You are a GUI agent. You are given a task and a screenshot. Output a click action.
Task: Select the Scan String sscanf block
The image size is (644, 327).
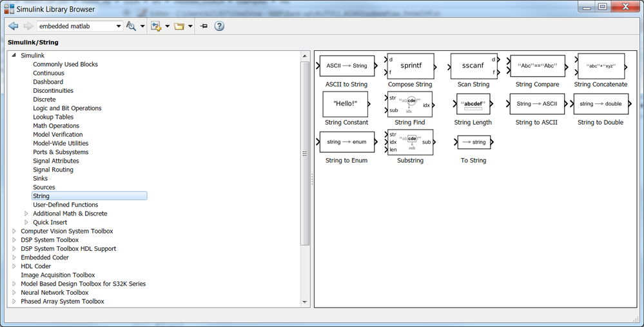[473, 66]
